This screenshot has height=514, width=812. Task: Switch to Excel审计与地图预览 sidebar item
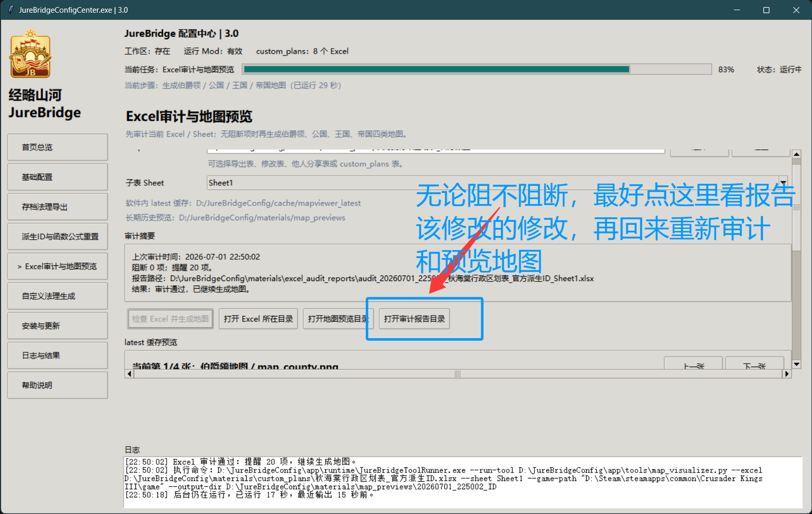[x=58, y=266]
